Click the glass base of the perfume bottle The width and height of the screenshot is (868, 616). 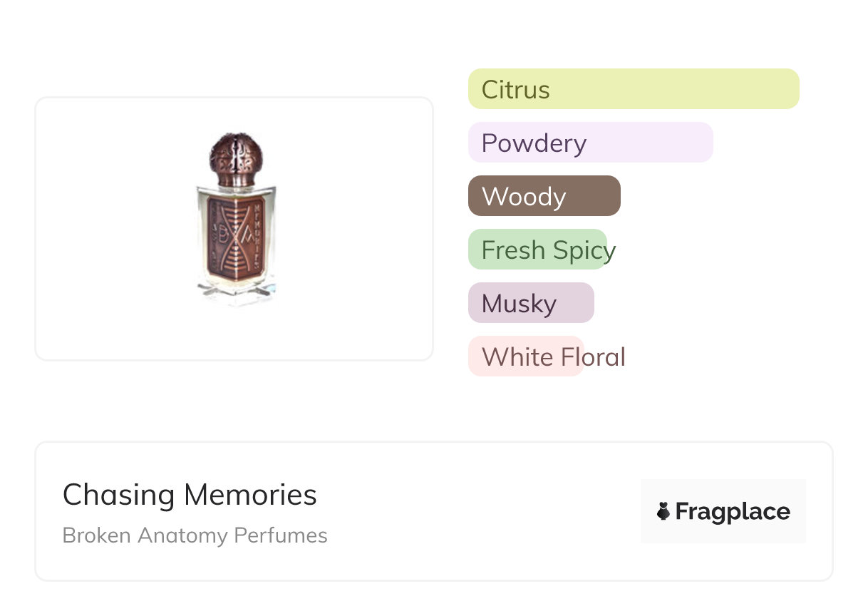pos(235,291)
